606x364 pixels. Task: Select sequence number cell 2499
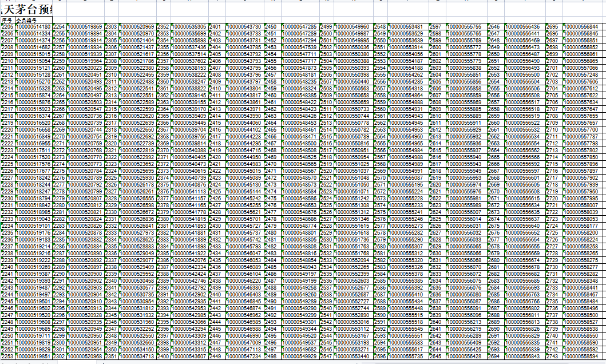tap(327, 27)
